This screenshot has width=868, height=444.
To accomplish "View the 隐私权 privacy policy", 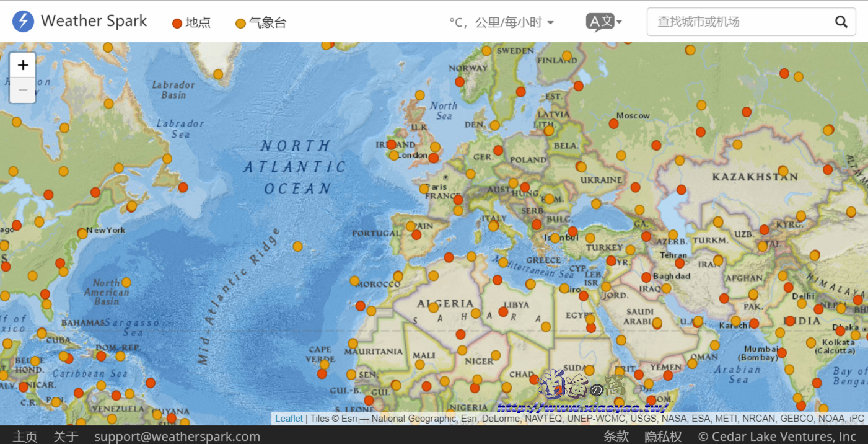I will [663, 437].
